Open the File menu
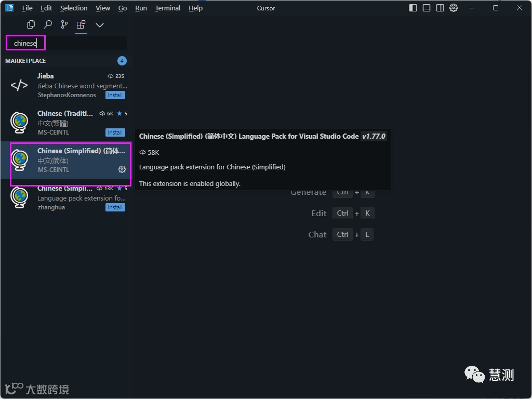This screenshot has height=399, width=532. pos(27,8)
